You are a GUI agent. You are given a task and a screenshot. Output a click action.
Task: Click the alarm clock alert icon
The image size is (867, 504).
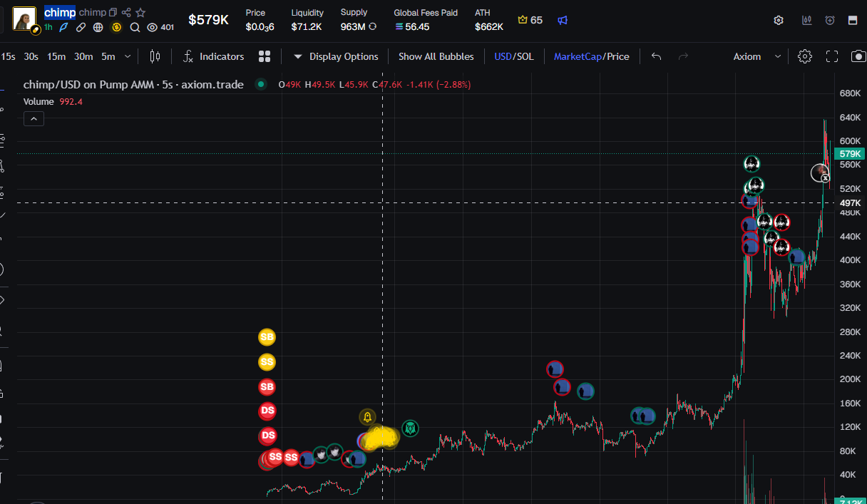[x=830, y=20]
